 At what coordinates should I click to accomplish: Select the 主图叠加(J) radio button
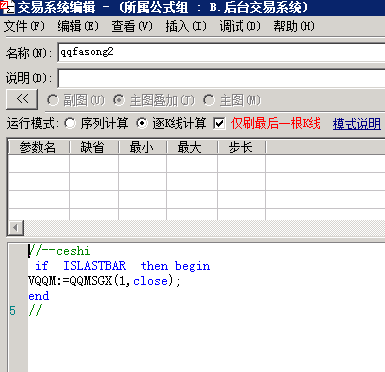(119, 100)
